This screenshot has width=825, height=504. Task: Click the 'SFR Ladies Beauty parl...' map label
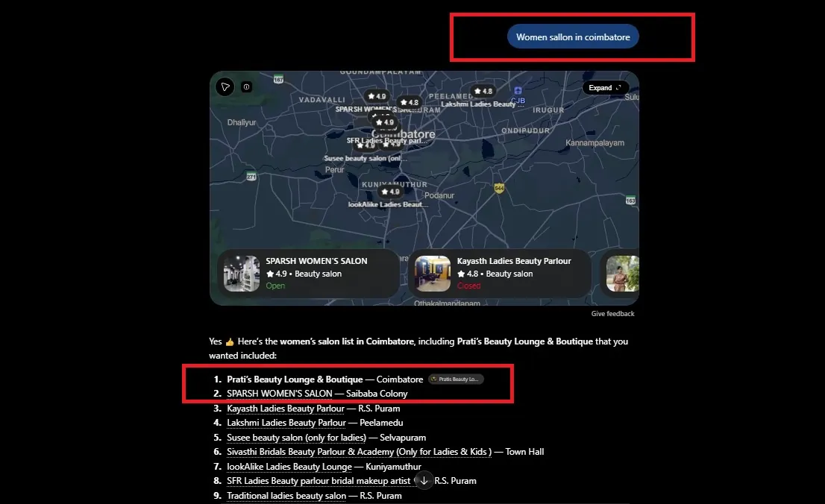[x=386, y=140]
